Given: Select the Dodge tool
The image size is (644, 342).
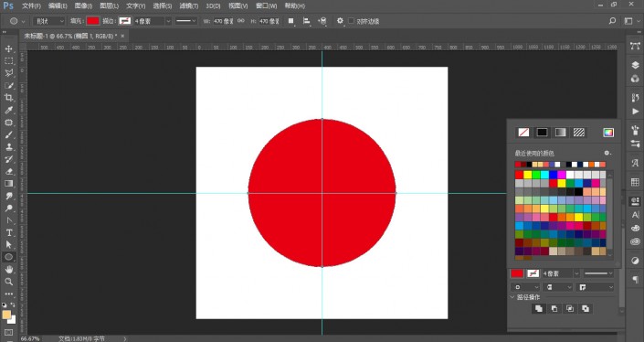Looking at the screenshot, I should click(x=8, y=208).
